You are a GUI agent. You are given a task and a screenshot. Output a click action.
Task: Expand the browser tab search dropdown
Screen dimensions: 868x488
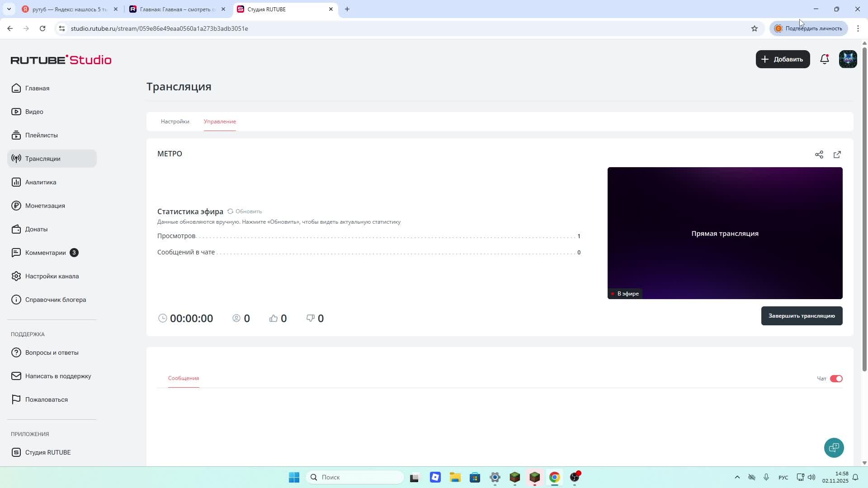(x=9, y=9)
